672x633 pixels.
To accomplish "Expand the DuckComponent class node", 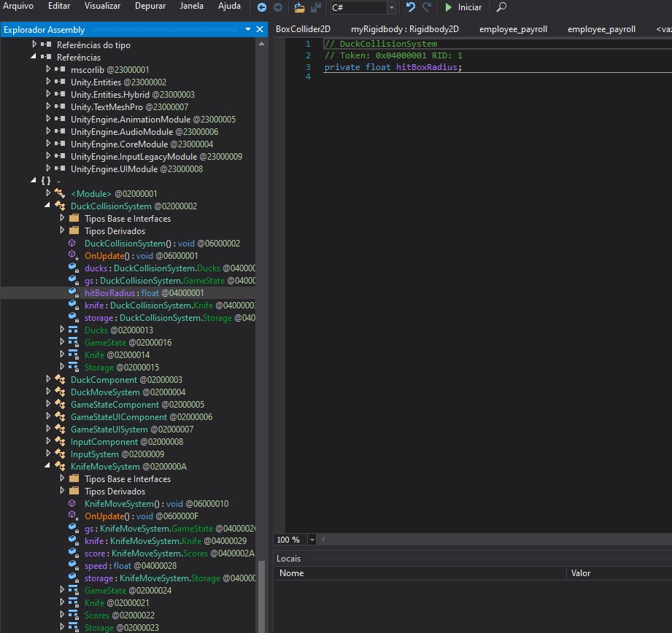I will (48, 380).
